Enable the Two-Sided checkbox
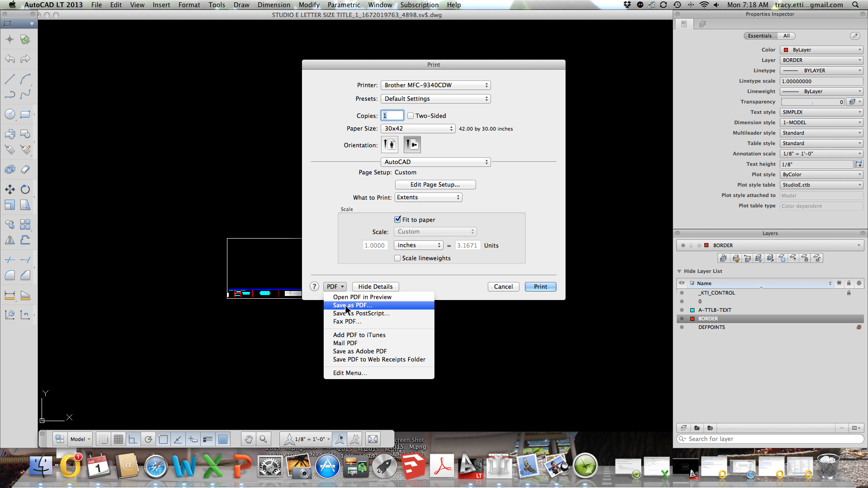 (410, 116)
